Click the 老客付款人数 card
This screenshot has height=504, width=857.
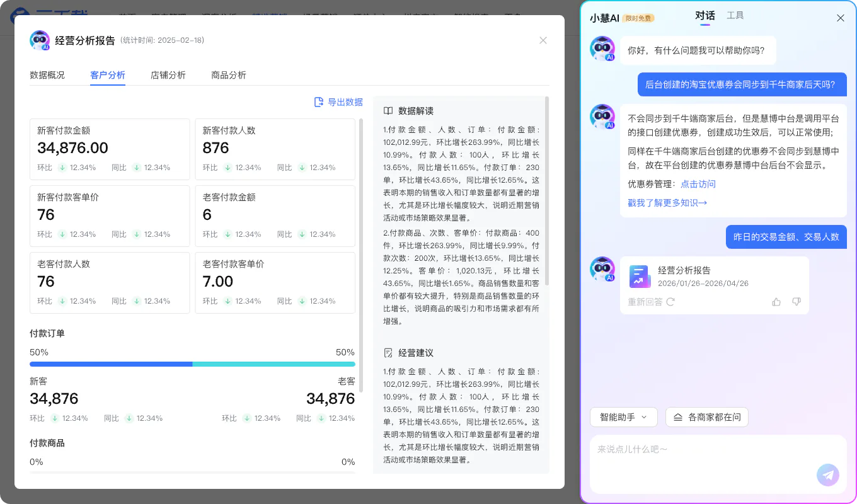[110, 283]
